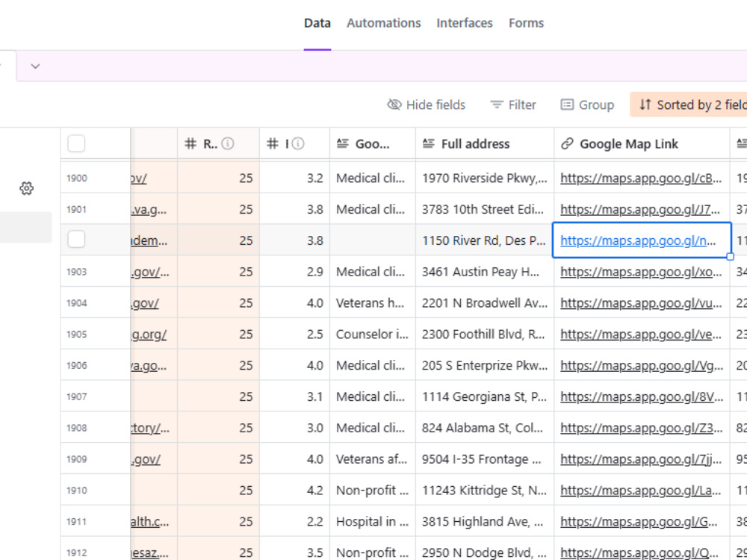Open the maps link for 9504 I-35 Frontage
This screenshot has height=560, width=747.
point(641,459)
